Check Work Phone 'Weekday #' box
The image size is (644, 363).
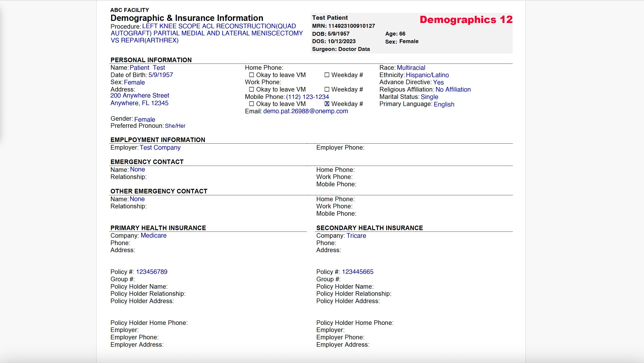327,89
